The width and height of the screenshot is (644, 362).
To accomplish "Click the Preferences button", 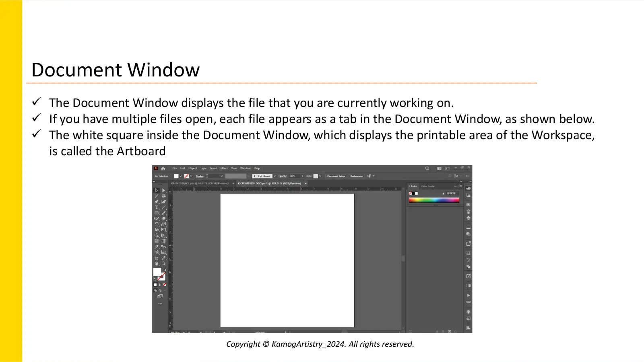I will tap(356, 176).
